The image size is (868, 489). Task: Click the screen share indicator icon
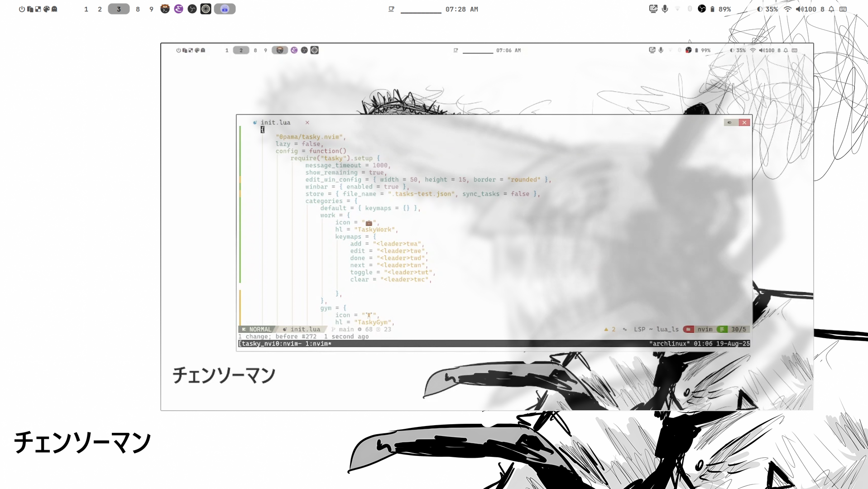pos(653,9)
